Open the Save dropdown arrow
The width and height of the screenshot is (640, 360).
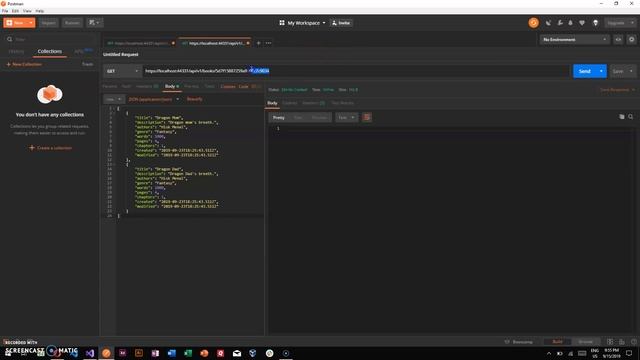pyautogui.click(x=631, y=71)
